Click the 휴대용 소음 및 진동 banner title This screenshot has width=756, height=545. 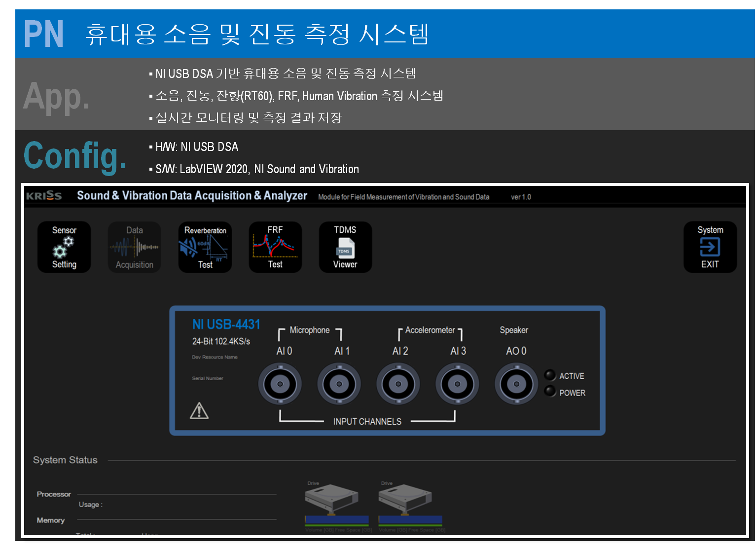click(257, 34)
